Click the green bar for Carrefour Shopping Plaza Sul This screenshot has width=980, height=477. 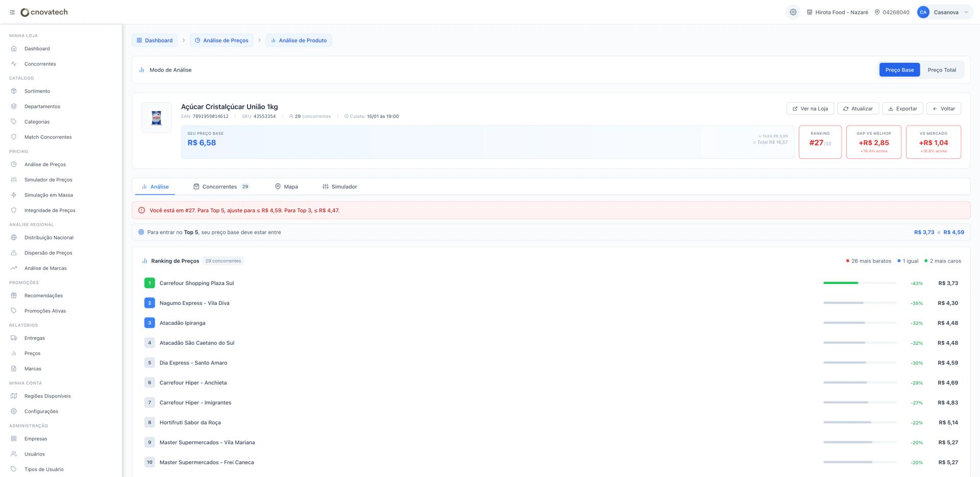point(841,283)
